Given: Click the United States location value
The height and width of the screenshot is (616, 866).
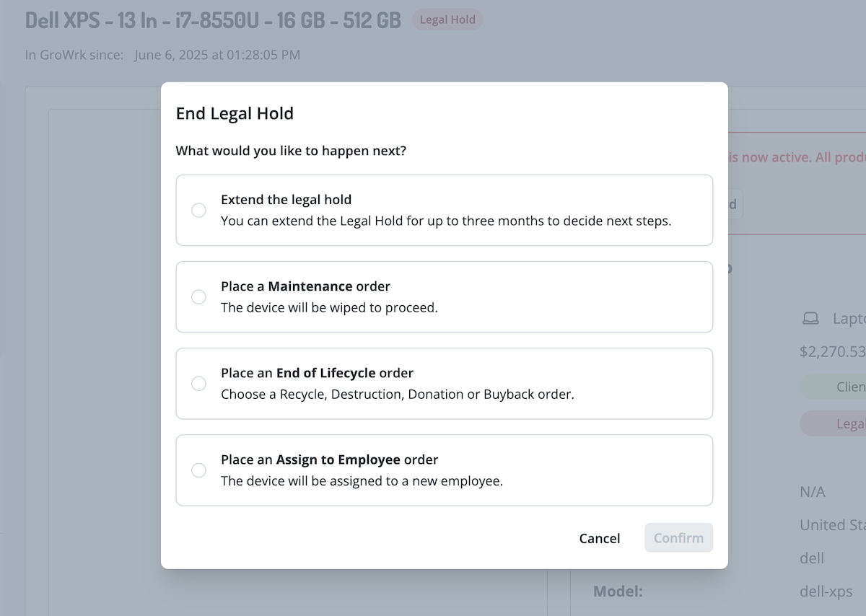Looking at the screenshot, I should click(833, 525).
